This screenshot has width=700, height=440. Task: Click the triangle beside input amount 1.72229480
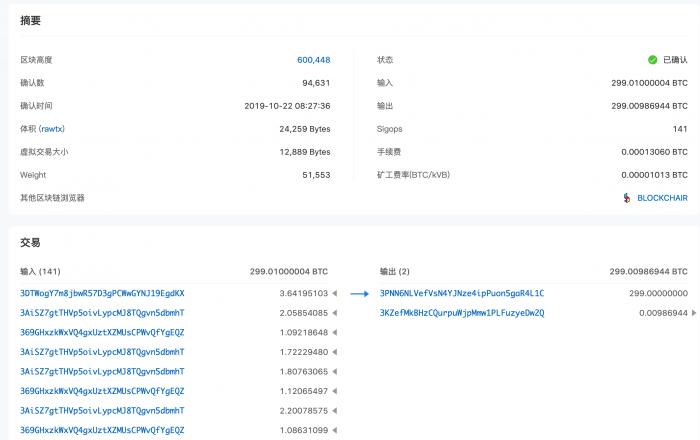[335, 352]
